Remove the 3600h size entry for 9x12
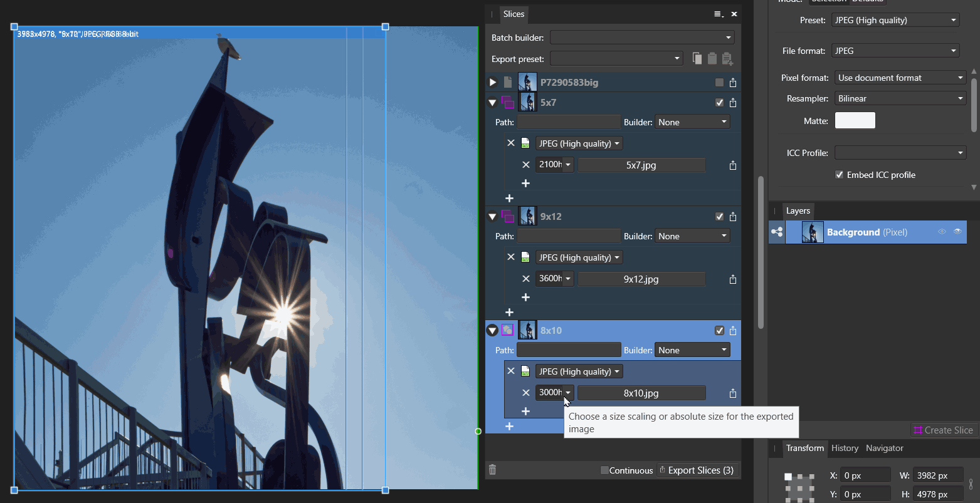Image resolution: width=980 pixels, height=503 pixels. (x=526, y=279)
